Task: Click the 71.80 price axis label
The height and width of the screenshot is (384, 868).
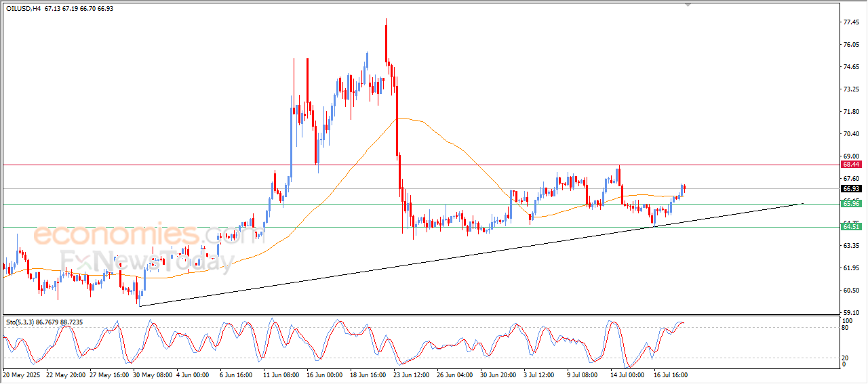Action: click(852, 112)
